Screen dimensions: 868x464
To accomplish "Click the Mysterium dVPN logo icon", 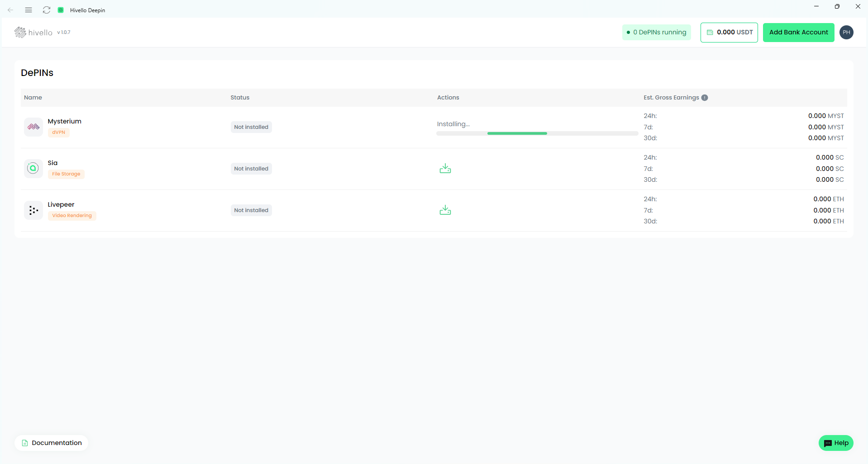I will tap(33, 127).
